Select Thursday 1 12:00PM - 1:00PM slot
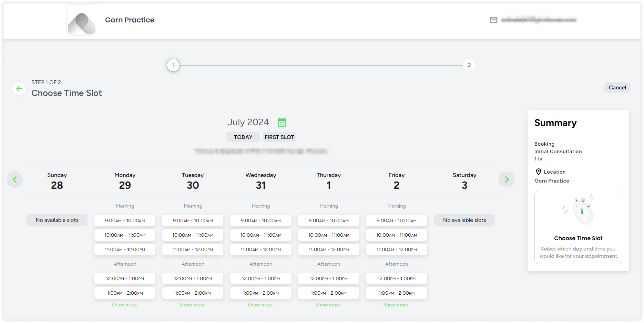This screenshot has width=644, height=323. coord(329,278)
